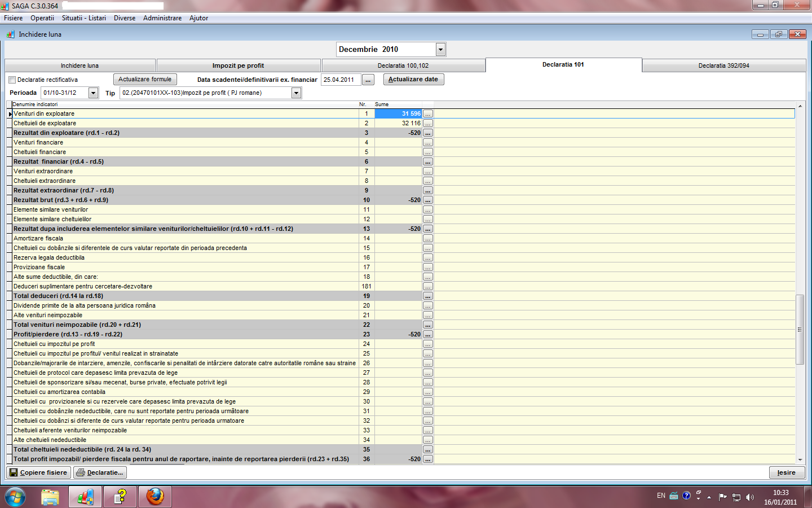Open the Diverse menu
This screenshot has height=508, width=812.
coord(125,18)
